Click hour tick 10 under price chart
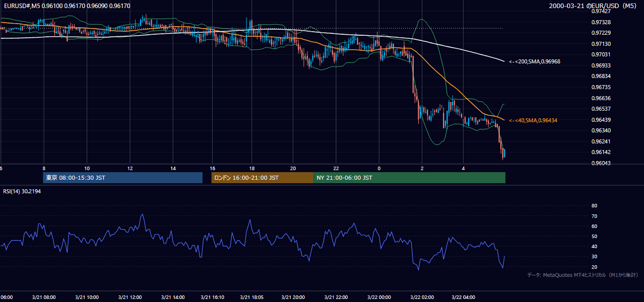 click(87, 168)
